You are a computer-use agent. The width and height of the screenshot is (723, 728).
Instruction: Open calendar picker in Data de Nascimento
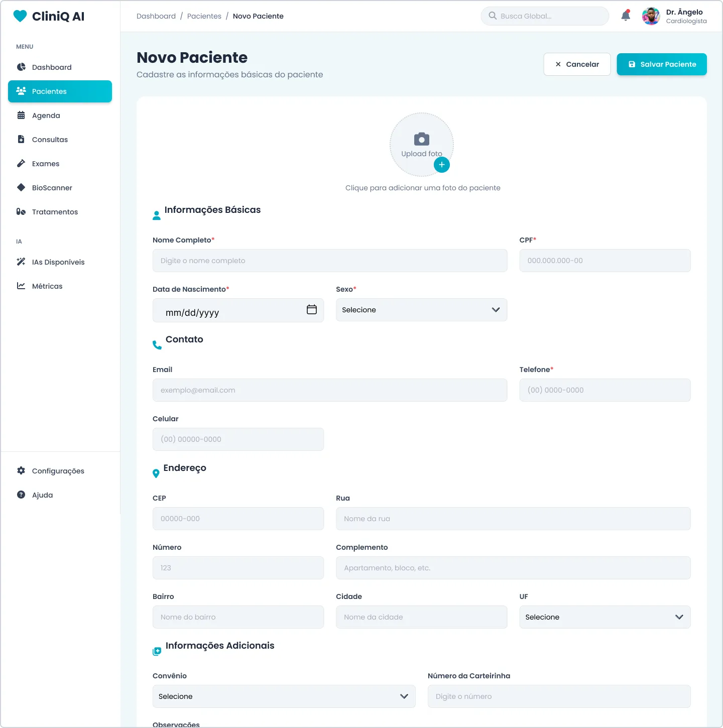[311, 310]
